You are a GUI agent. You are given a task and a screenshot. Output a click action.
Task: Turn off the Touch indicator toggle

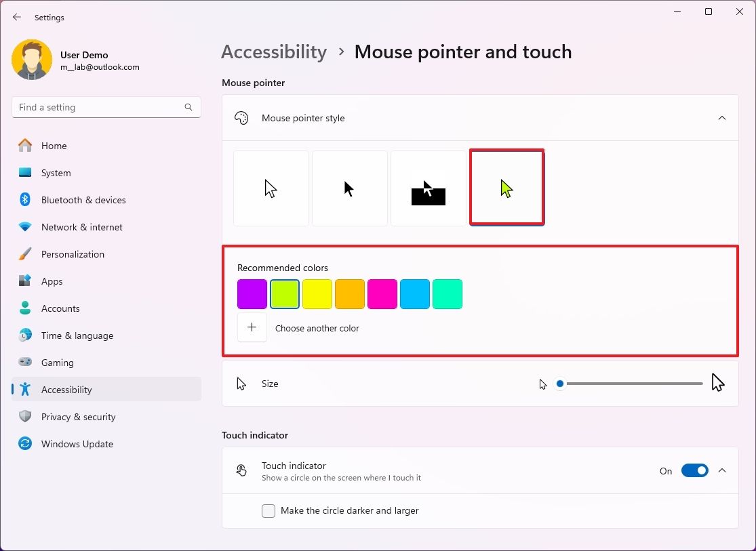coord(694,470)
